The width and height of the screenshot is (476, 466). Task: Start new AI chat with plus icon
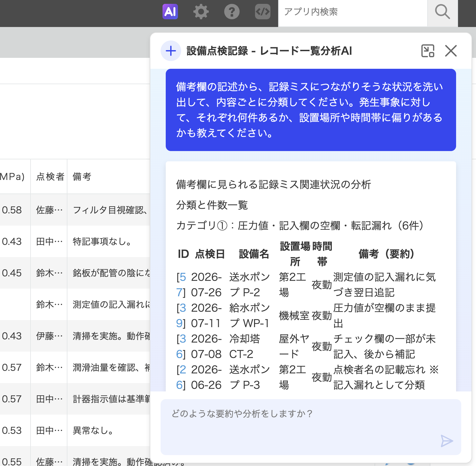(171, 51)
